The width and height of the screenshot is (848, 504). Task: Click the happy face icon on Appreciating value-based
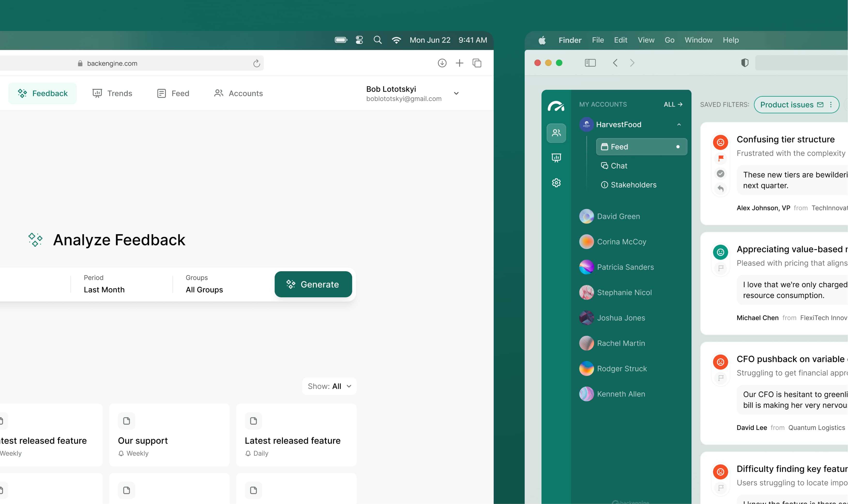721,252
